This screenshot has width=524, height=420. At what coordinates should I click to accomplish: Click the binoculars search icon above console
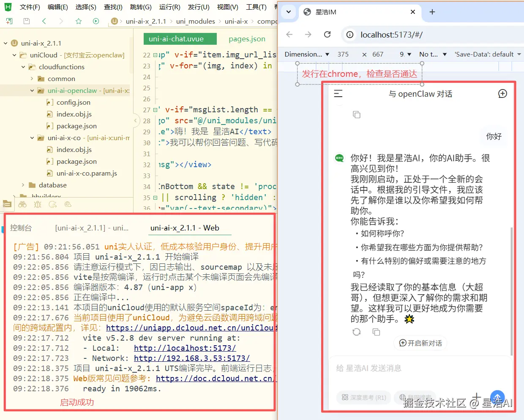pyautogui.click(x=22, y=204)
